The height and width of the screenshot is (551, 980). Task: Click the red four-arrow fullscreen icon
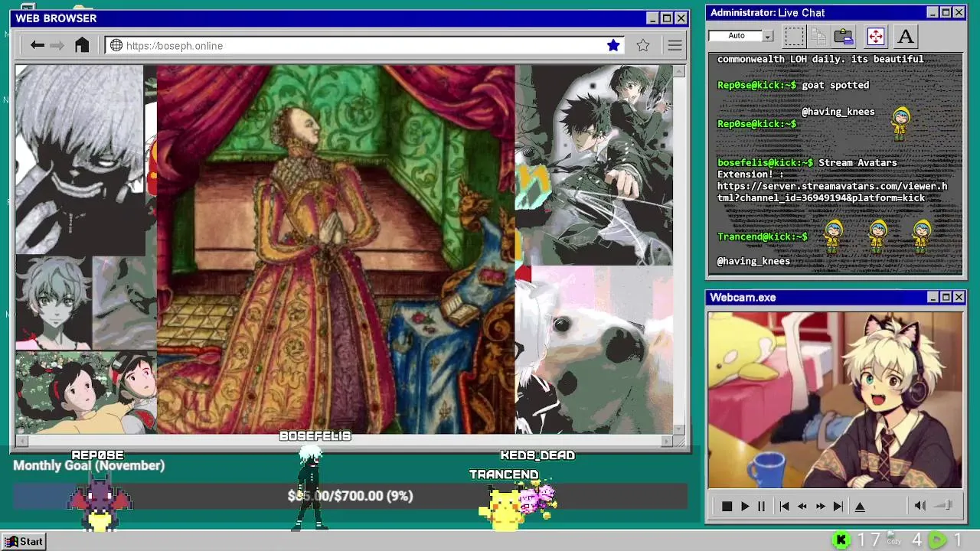(875, 36)
